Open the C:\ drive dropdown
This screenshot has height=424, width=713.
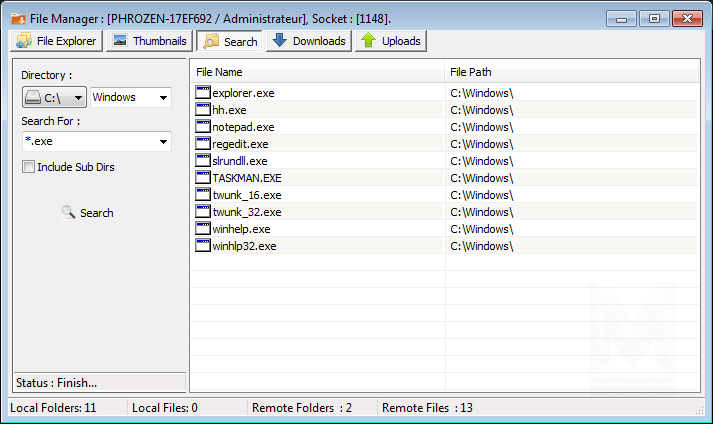[53, 97]
